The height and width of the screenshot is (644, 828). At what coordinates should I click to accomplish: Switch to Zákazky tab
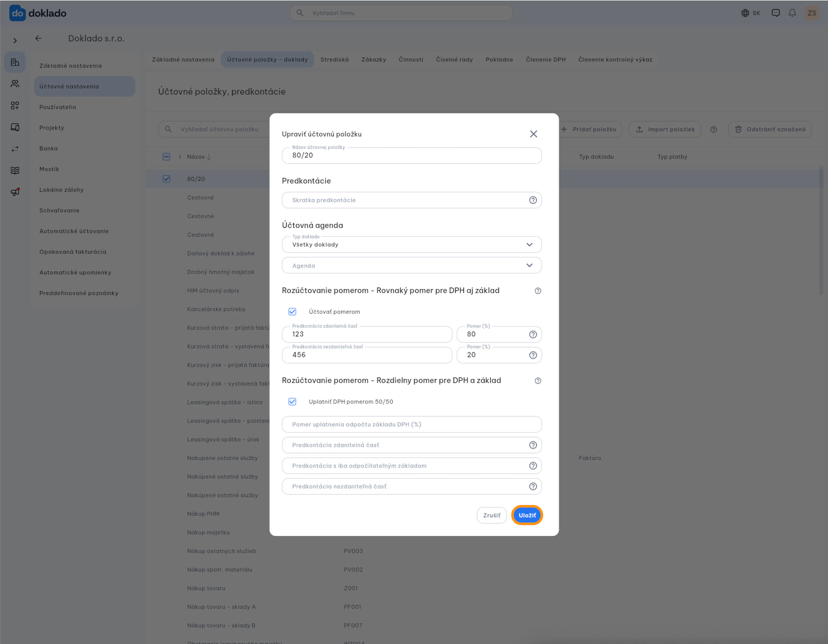tap(373, 60)
